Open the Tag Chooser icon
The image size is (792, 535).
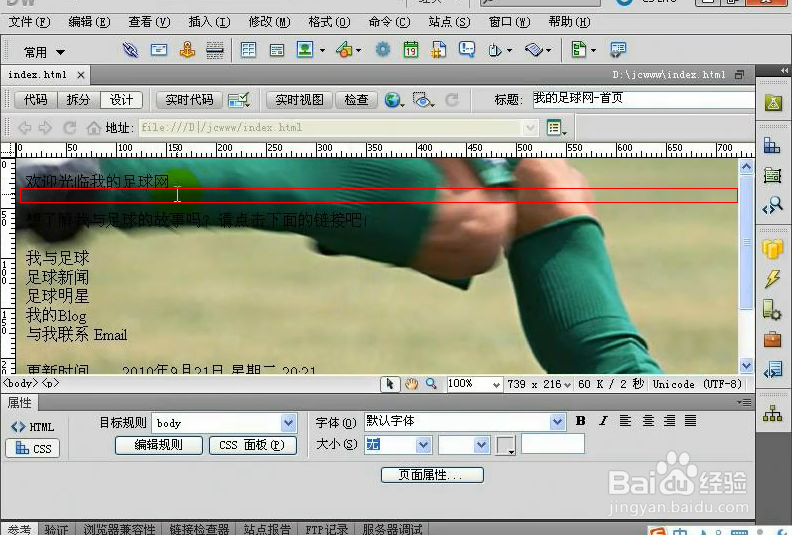coord(618,50)
